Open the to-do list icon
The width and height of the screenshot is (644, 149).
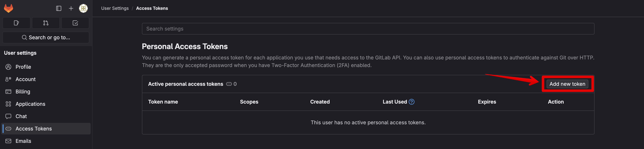[x=75, y=23]
